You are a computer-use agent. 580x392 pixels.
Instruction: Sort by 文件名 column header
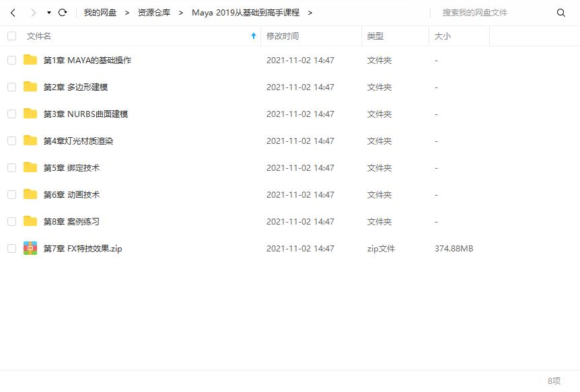[x=39, y=36]
